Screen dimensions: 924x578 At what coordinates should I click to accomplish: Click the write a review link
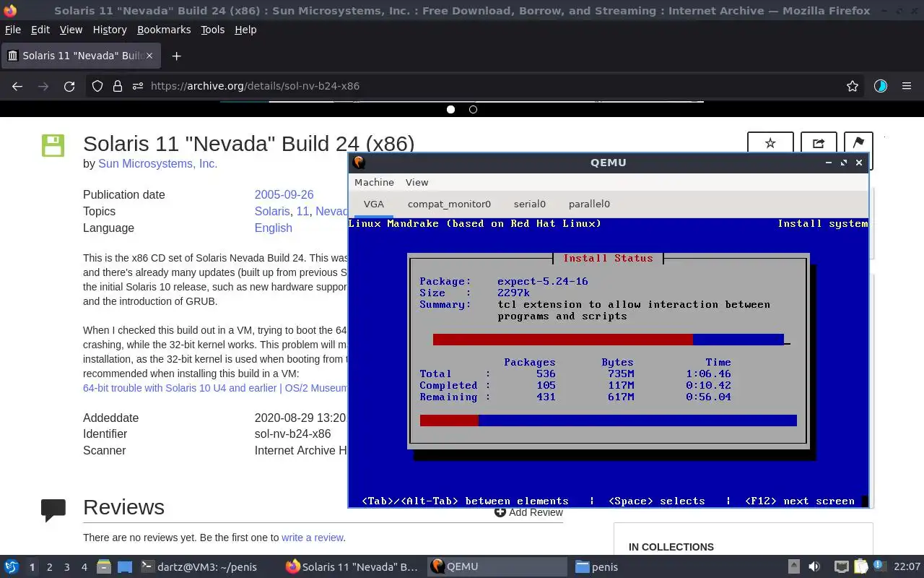tap(313, 538)
